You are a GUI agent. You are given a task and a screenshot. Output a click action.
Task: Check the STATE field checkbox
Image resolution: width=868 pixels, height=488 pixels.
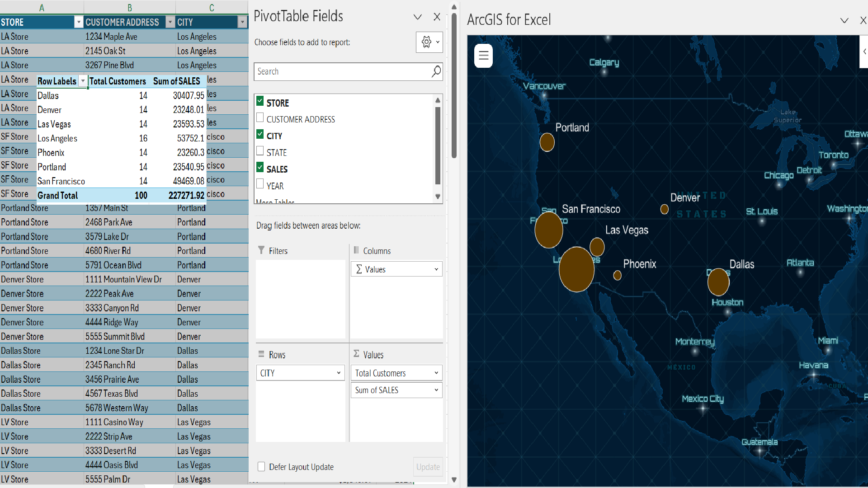pyautogui.click(x=260, y=151)
